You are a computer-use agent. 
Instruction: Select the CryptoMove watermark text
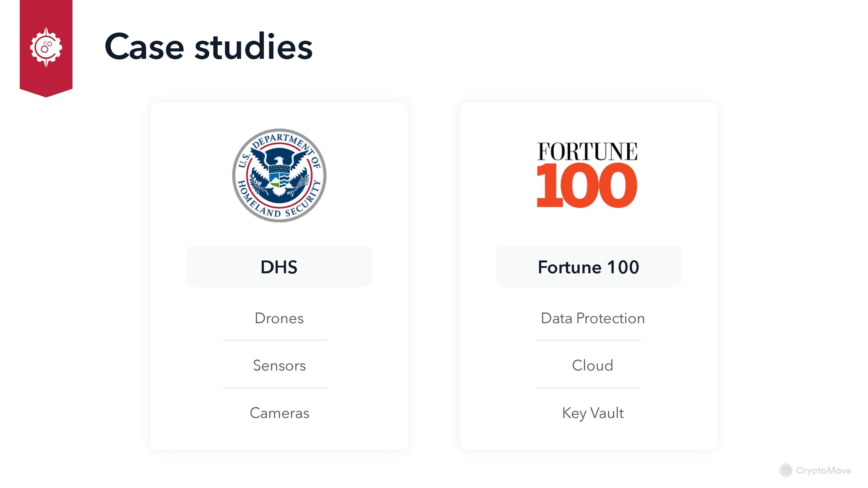pyautogui.click(x=823, y=470)
